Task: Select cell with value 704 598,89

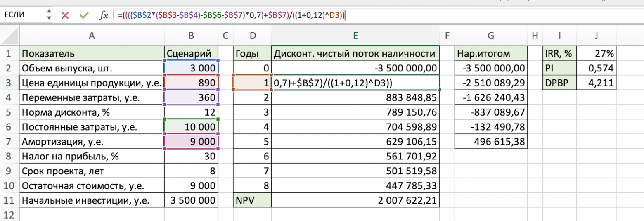Action: (x=355, y=127)
